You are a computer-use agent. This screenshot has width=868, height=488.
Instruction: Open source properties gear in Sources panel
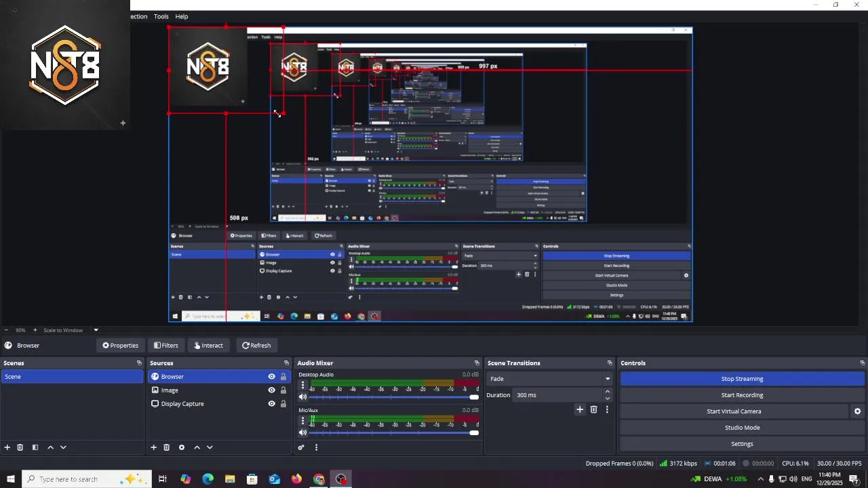click(182, 447)
